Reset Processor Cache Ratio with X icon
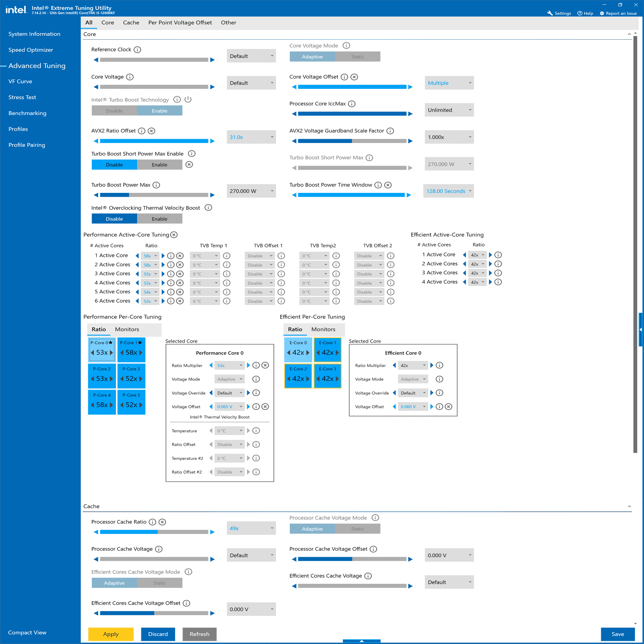The image size is (644, 644). tap(162, 522)
